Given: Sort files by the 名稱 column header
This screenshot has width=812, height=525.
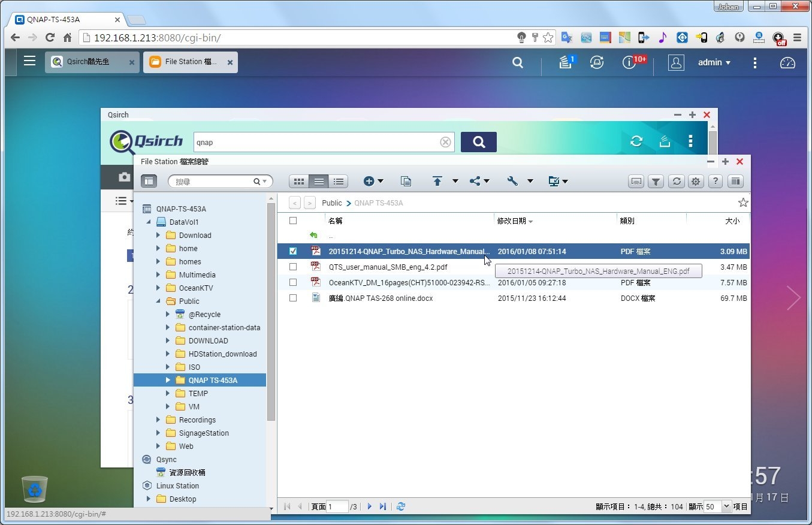Looking at the screenshot, I should pos(335,221).
